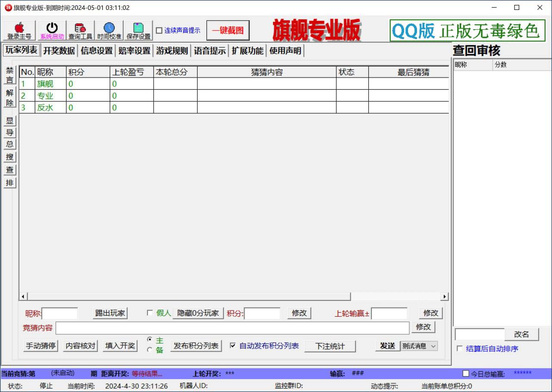Click the 改名 button
The width and height of the screenshot is (552, 392).
(521, 334)
